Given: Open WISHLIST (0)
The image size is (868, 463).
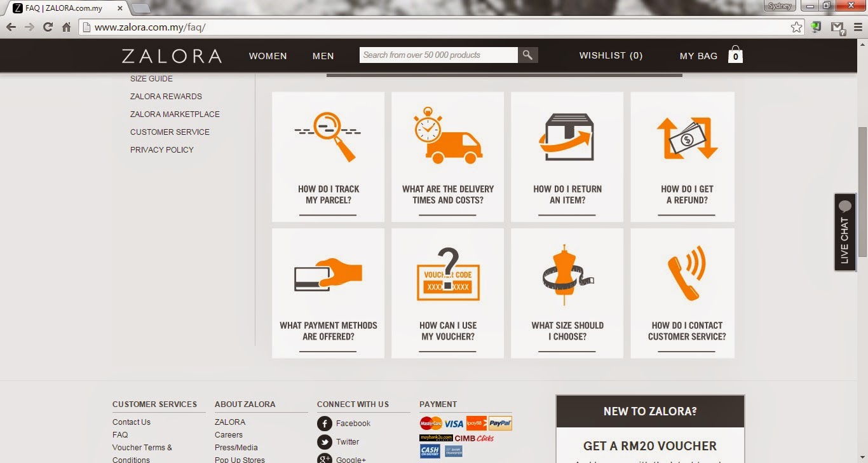Looking at the screenshot, I should pos(611,55).
